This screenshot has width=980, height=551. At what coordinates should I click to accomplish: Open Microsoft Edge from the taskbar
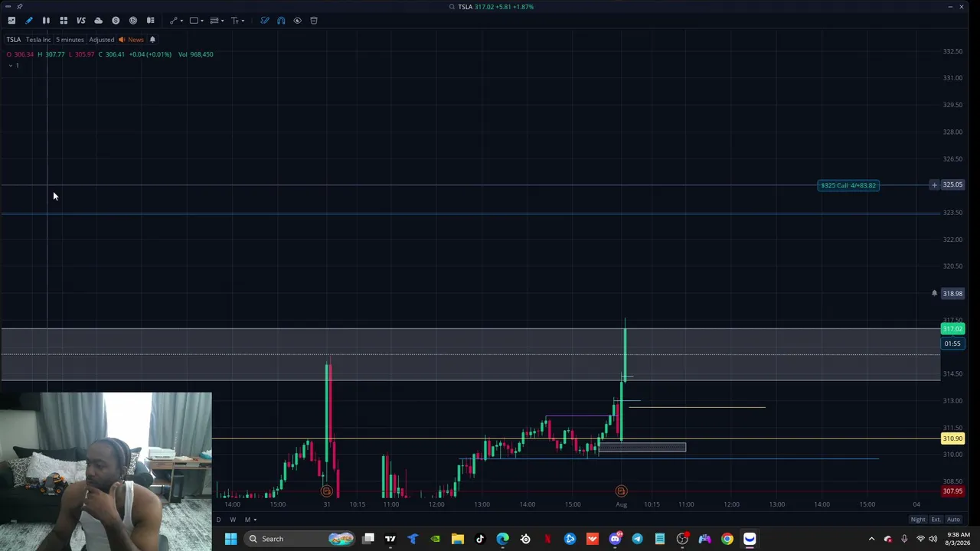pyautogui.click(x=502, y=539)
